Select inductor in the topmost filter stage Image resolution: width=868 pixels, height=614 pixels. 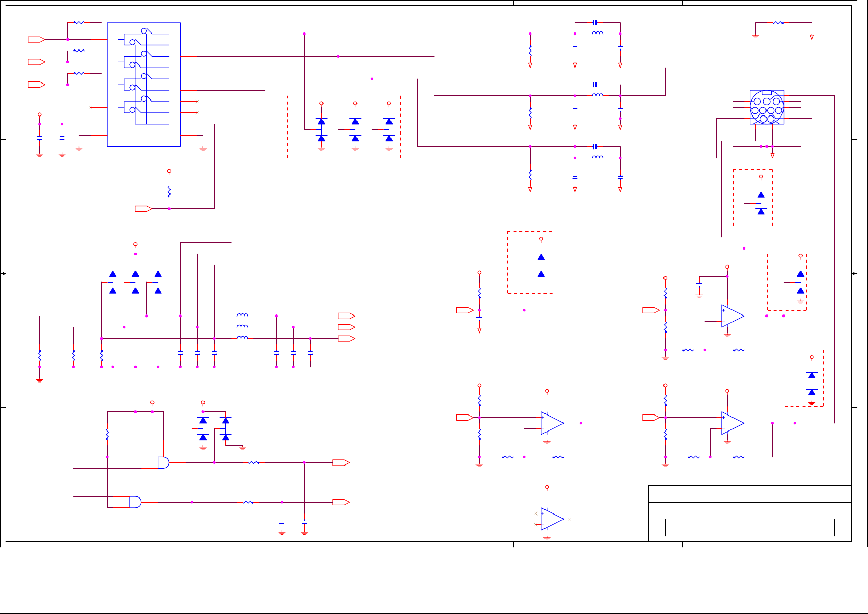(598, 34)
